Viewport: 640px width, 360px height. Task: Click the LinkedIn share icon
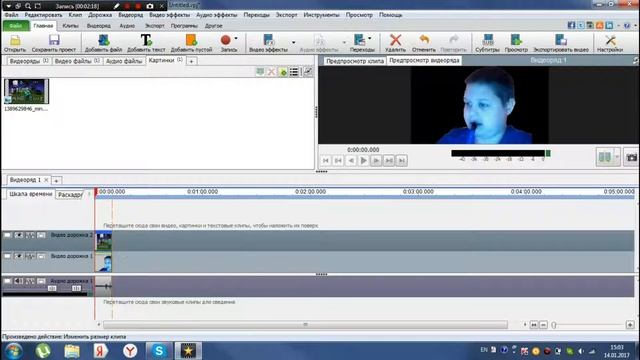609,25
